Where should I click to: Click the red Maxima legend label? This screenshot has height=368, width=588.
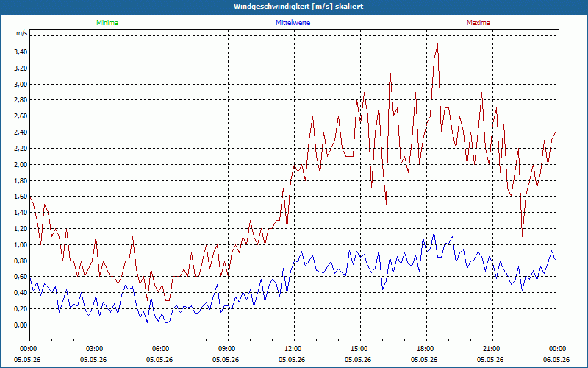[x=478, y=23]
